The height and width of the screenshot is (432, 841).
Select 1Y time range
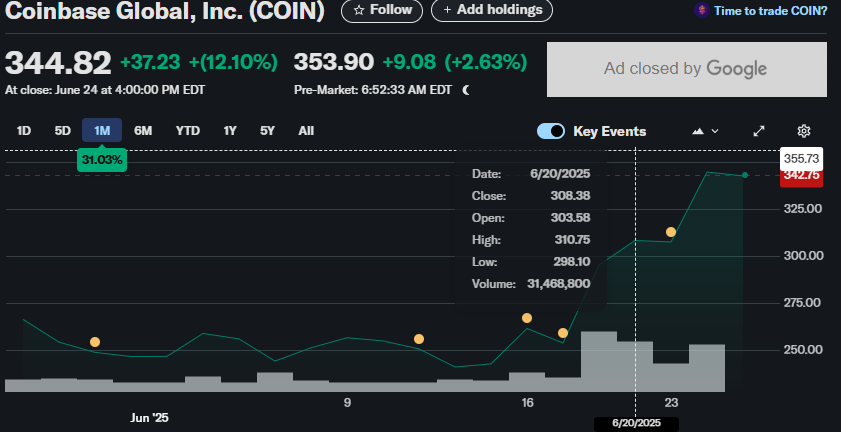click(x=230, y=130)
